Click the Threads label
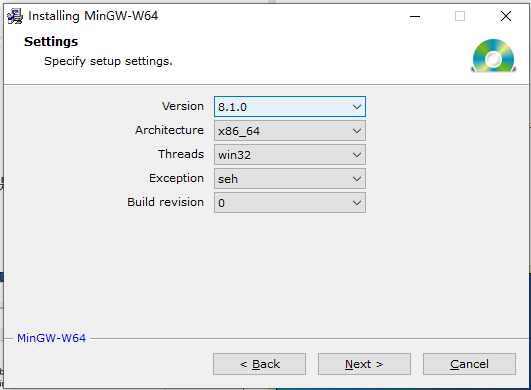This screenshot has height=390, width=531. click(181, 154)
